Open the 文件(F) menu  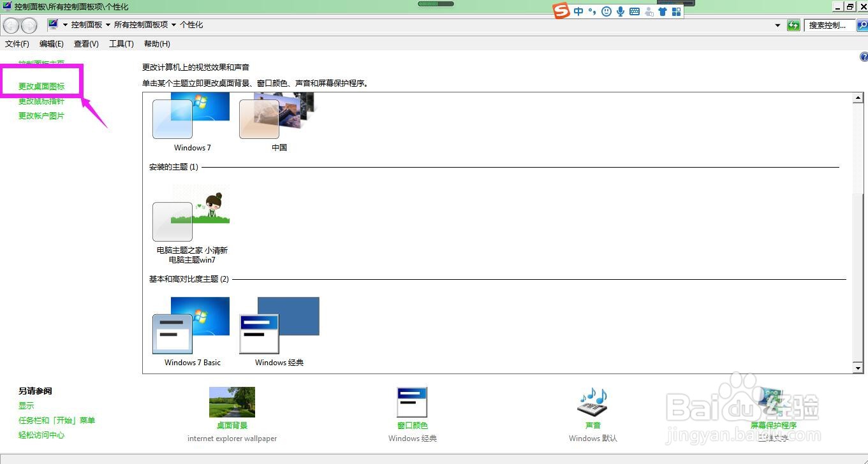pyautogui.click(x=17, y=44)
